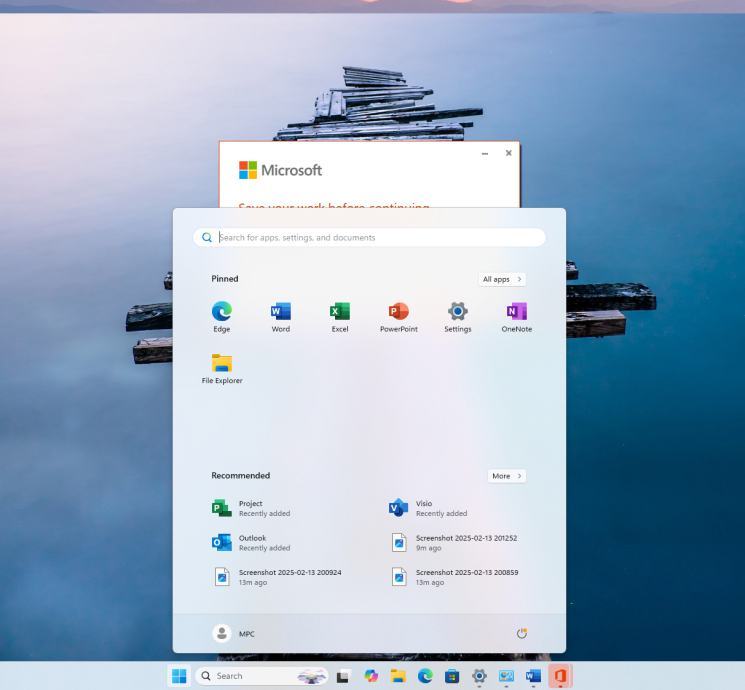Switch to the Office installer on the taskbar
The width and height of the screenshot is (745, 690).
560,676
